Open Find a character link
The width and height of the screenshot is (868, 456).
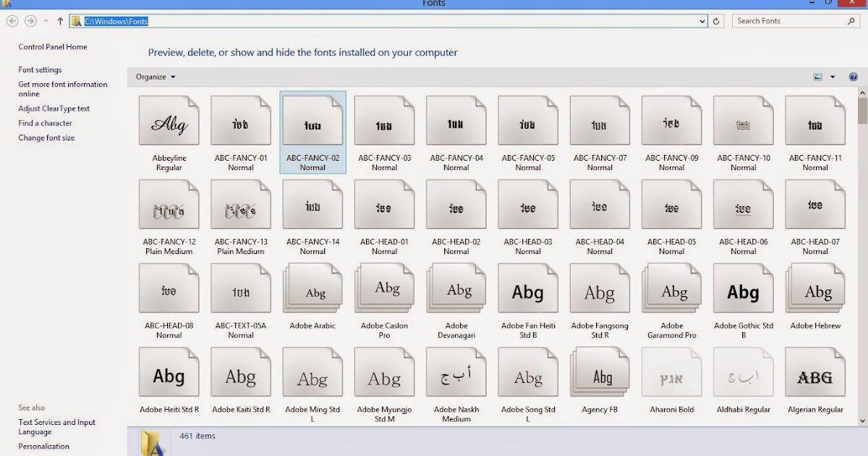pos(46,123)
